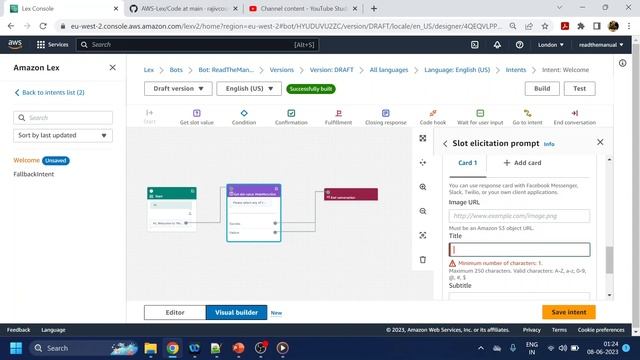The height and width of the screenshot is (360, 640).
Task: Open AWS notifications bell
Action: pyautogui.click(x=497, y=44)
